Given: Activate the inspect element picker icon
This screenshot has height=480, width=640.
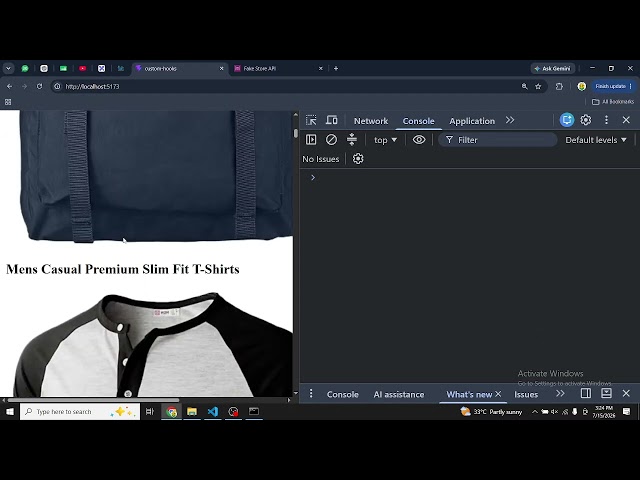Looking at the screenshot, I should click(x=311, y=120).
